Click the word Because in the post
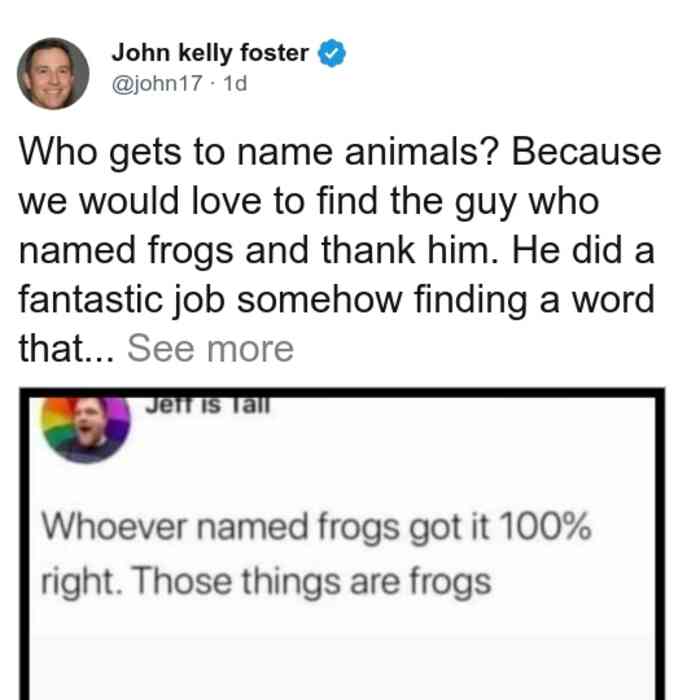 [586, 152]
